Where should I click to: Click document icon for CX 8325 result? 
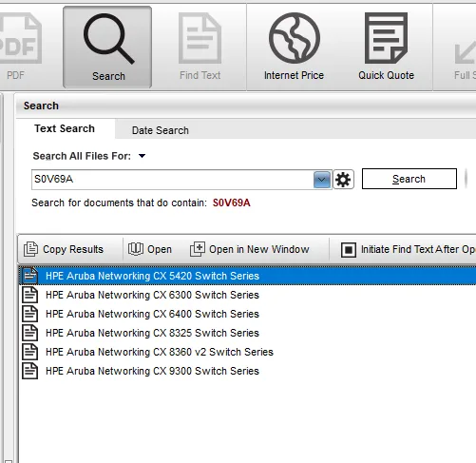pos(30,333)
